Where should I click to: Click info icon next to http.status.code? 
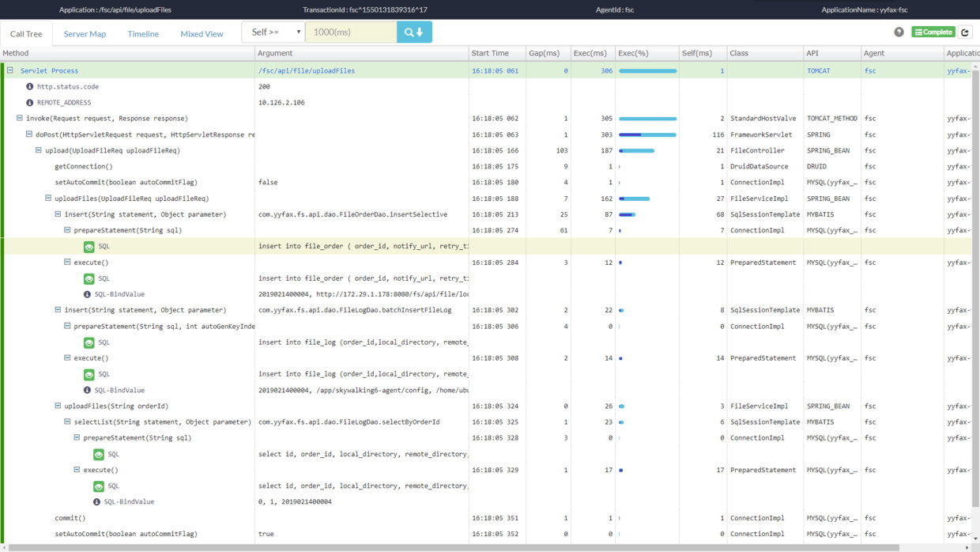tap(30, 87)
